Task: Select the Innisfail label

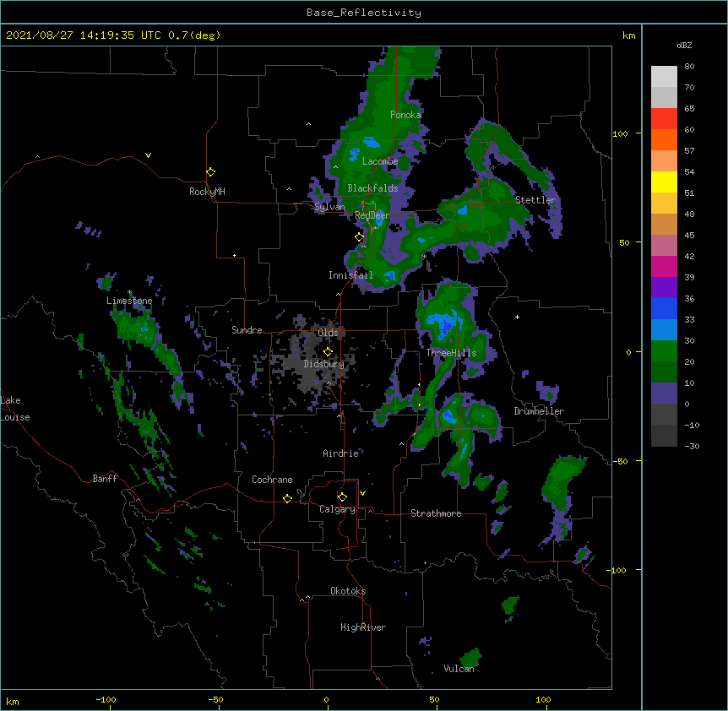Action: coord(350,275)
